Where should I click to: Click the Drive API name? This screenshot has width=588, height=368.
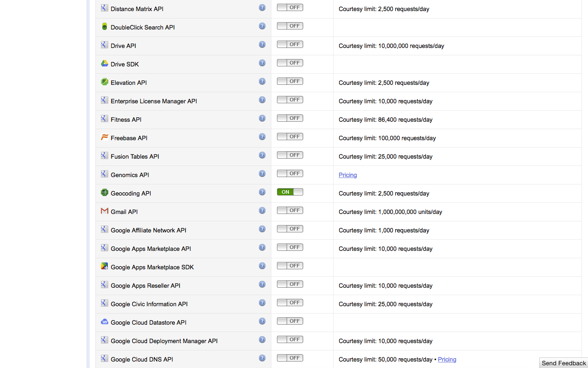(123, 46)
